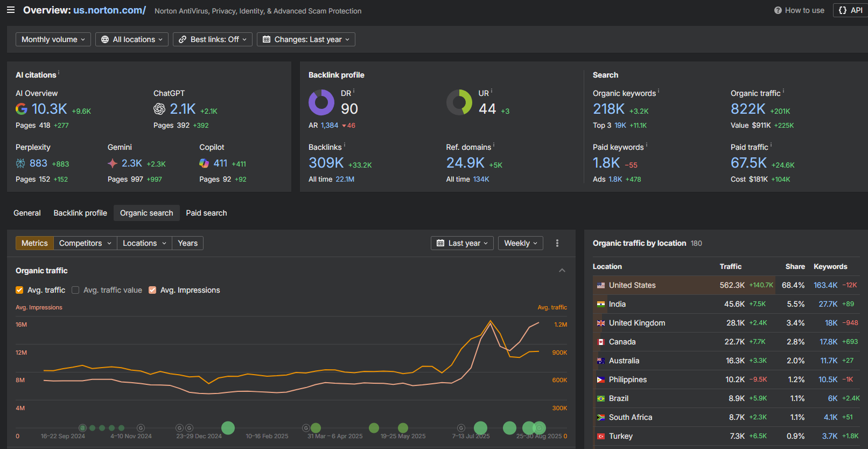Open the hamburger main menu

click(x=11, y=10)
